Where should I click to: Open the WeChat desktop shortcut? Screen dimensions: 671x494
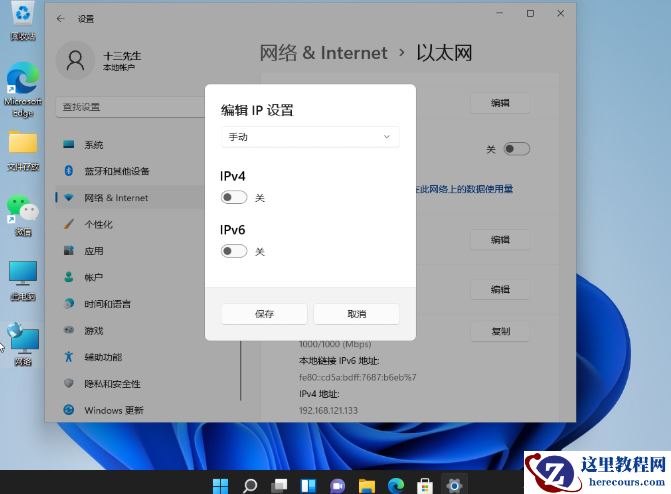pyautogui.click(x=23, y=216)
